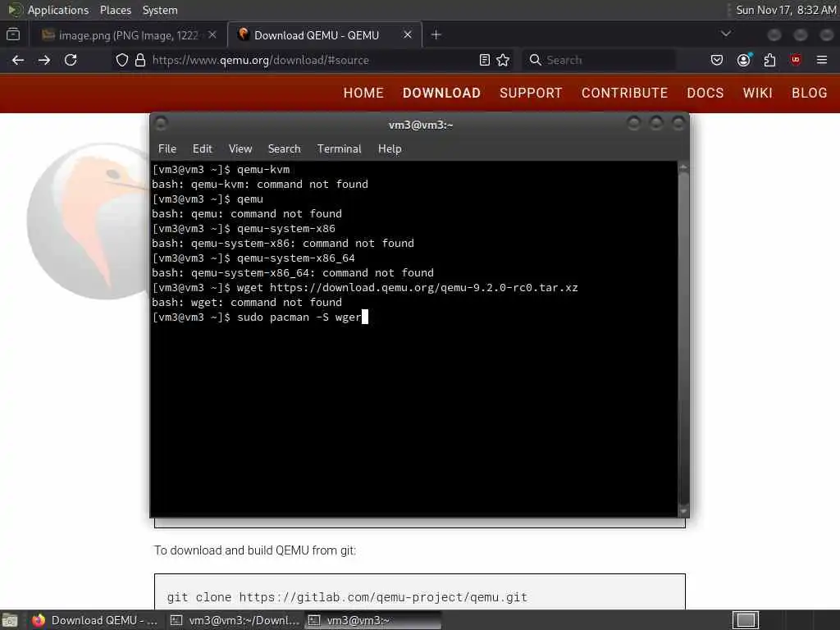Open the terminal Edit menu
Viewport: 840px width, 630px height.
click(x=202, y=149)
